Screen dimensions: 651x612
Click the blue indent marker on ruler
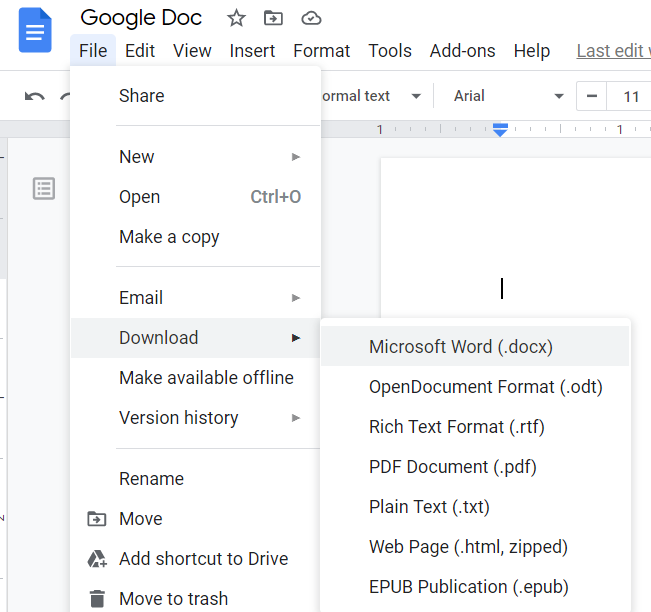(x=500, y=130)
